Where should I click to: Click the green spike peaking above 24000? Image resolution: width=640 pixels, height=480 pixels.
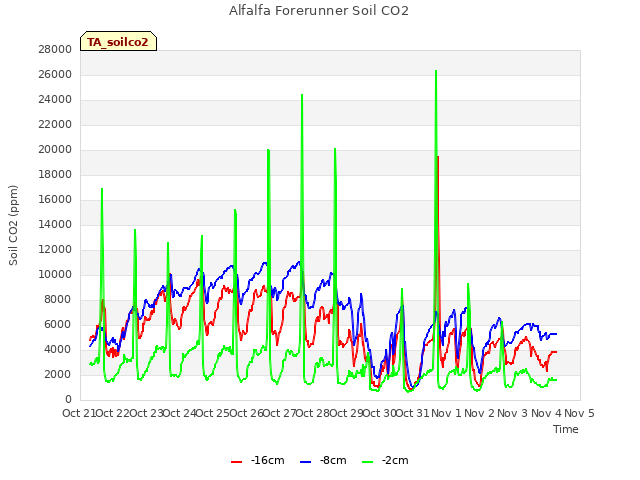pyautogui.click(x=302, y=96)
